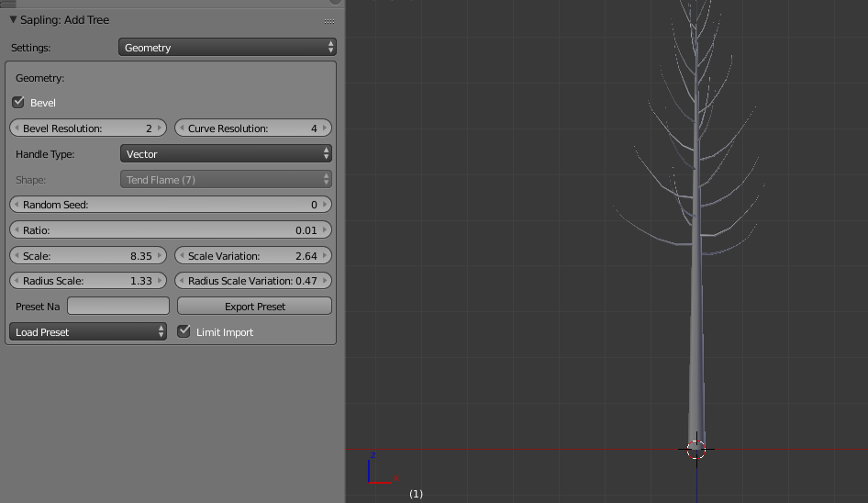
Task: Increase Bevel Resolution with right arrow
Action: 160,129
